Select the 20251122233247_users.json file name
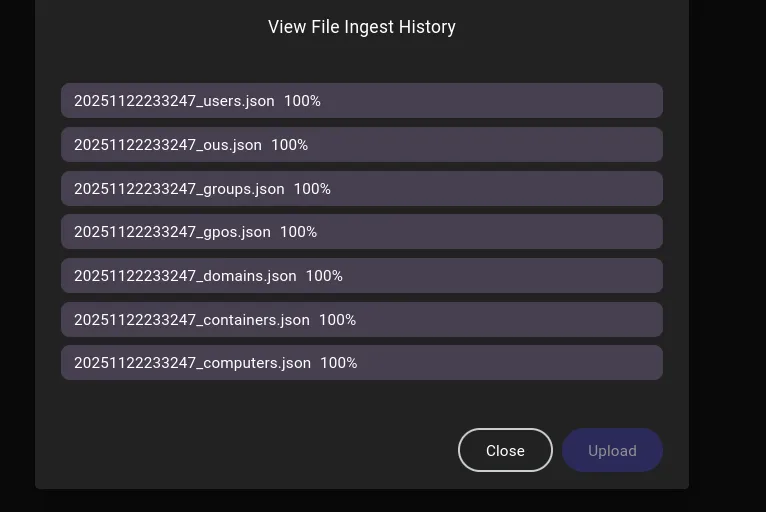The image size is (766, 512). [x=174, y=101]
